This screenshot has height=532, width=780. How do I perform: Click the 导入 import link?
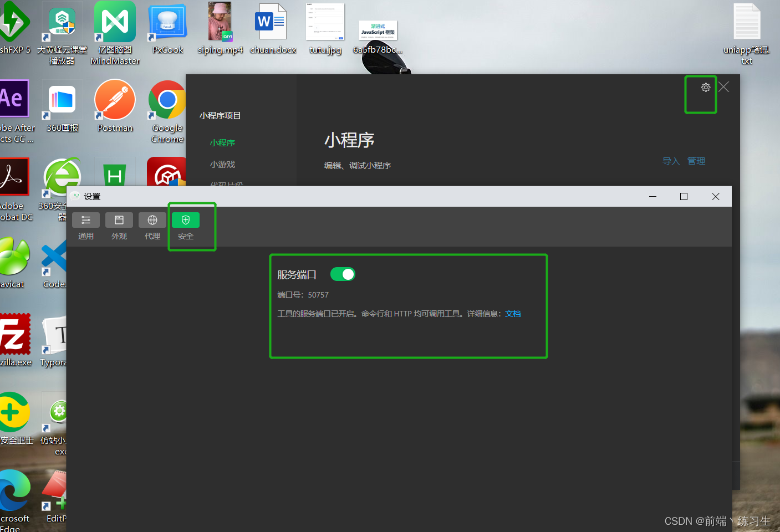pyautogui.click(x=671, y=161)
